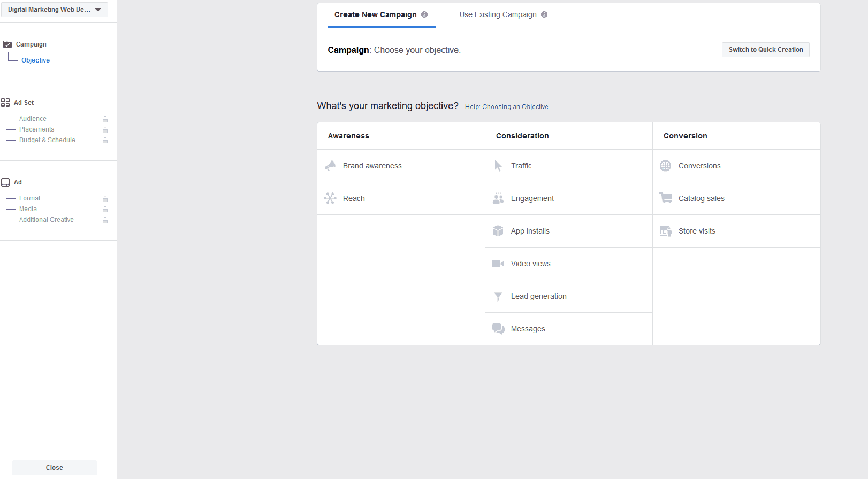Open Help: Choosing an Objective link
Screen dimensions: 868x479
pos(507,107)
